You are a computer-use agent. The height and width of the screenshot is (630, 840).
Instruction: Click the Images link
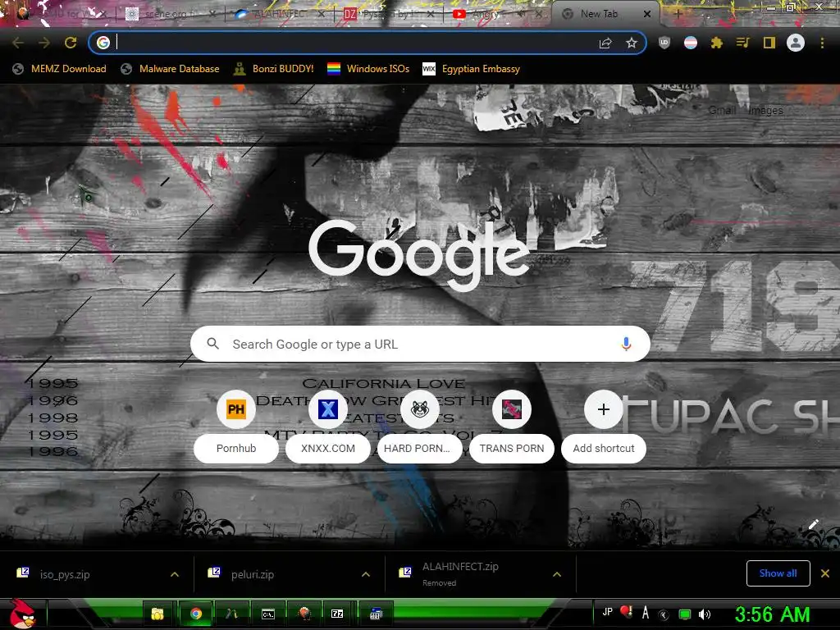(x=765, y=111)
